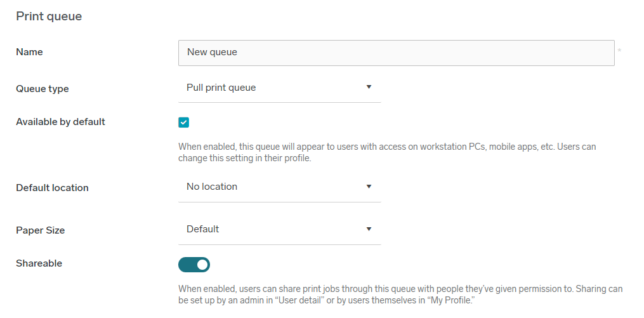
Task: Click the white knob on Shareable switch
Action: point(202,265)
